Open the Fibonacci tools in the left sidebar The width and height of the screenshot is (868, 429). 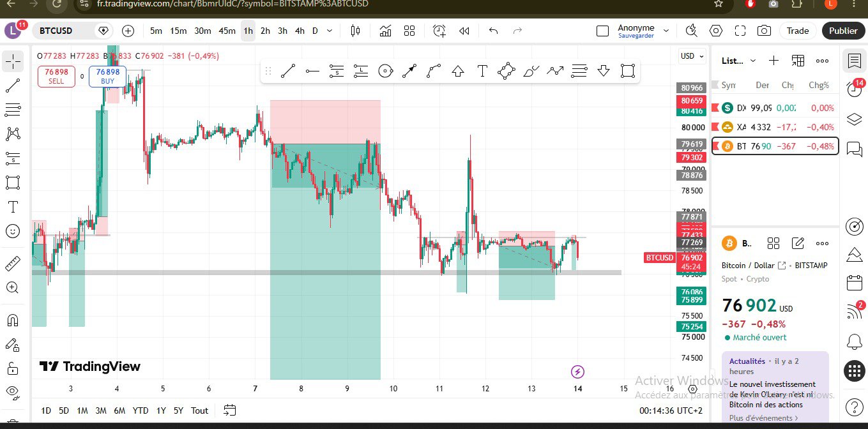[x=13, y=110]
